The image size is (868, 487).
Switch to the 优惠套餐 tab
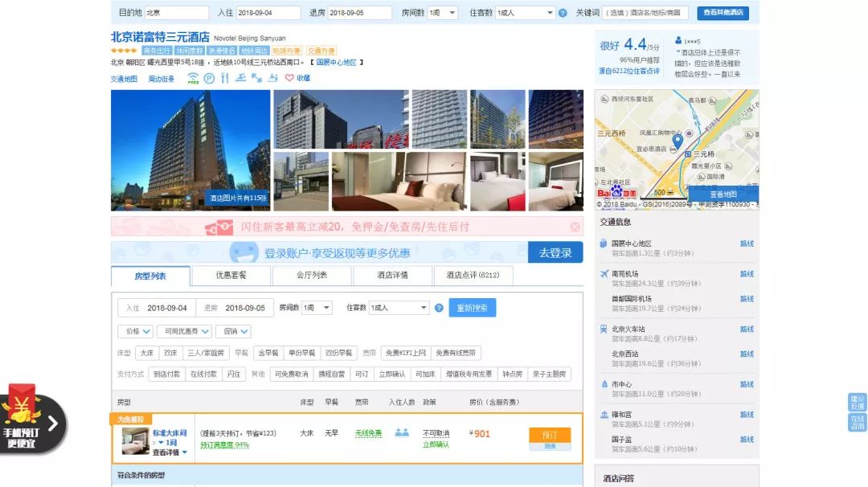coord(231,275)
